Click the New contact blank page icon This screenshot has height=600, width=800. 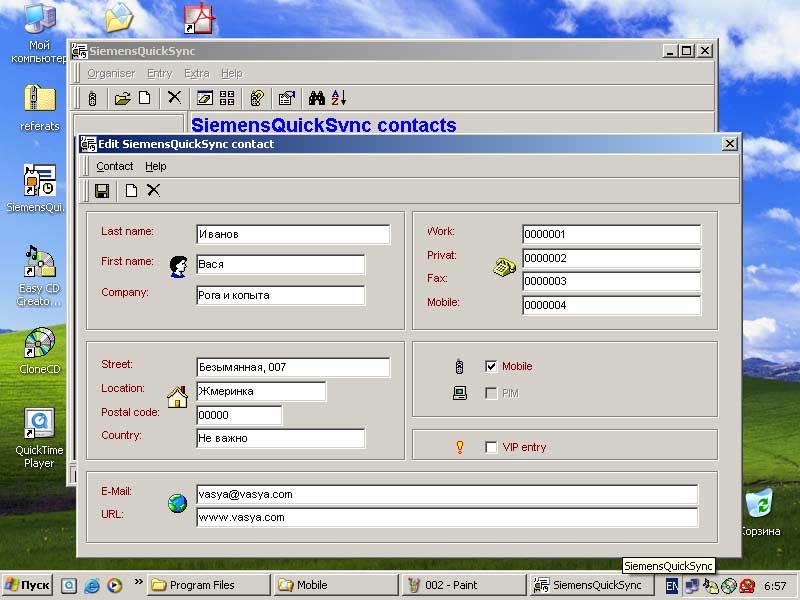pyautogui.click(x=131, y=191)
